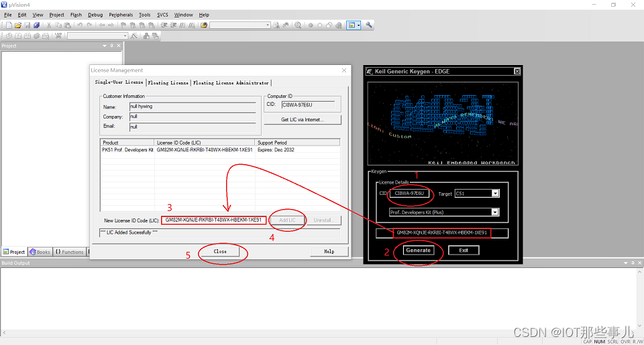The width and height of the screenshot is (644, 345).
Task: Click the Undo arrow icon
Action: point(80,25)
